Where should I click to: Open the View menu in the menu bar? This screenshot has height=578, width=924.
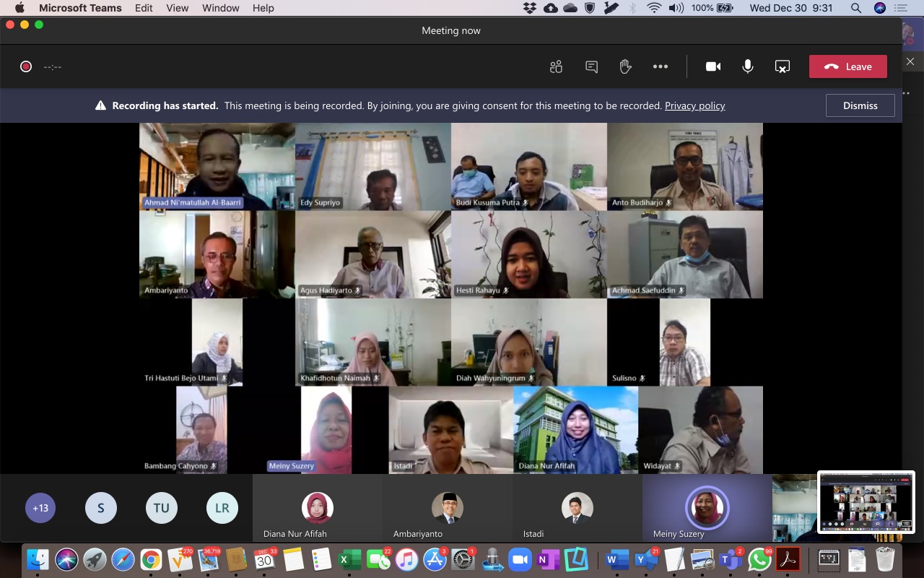pyautogui.click(x=178, y=8)
